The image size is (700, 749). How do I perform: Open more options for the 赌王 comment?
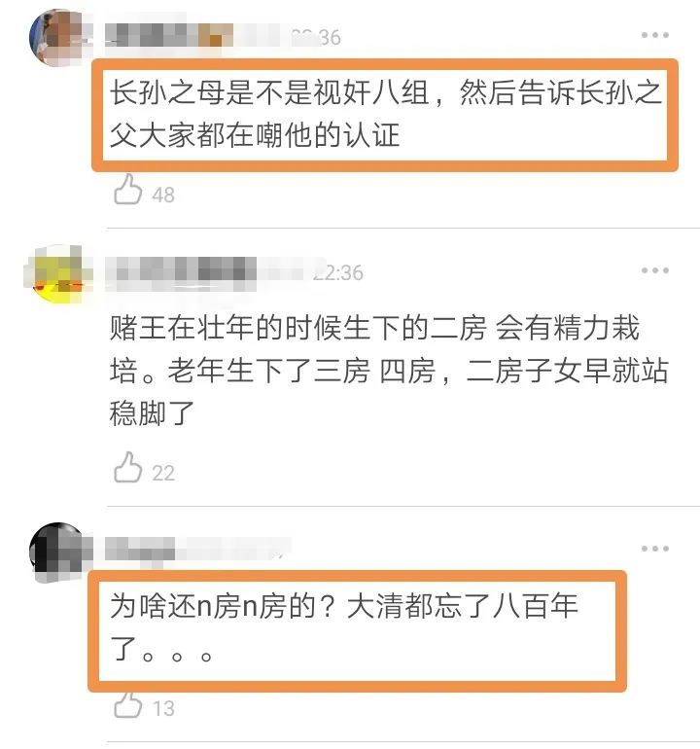point(654,270)
